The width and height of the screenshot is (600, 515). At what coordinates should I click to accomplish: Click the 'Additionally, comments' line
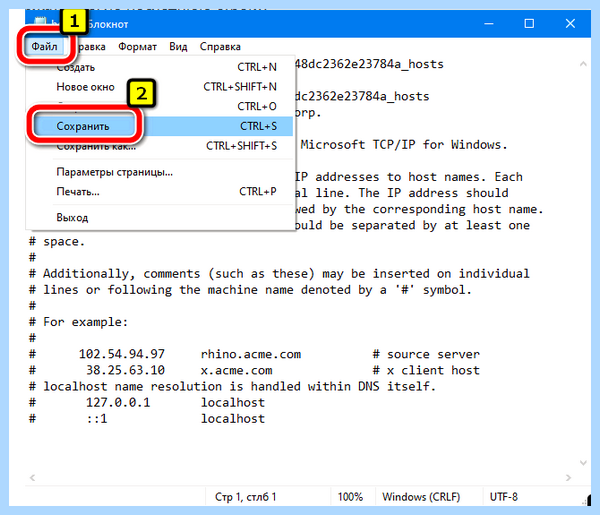tap(279, 274)
